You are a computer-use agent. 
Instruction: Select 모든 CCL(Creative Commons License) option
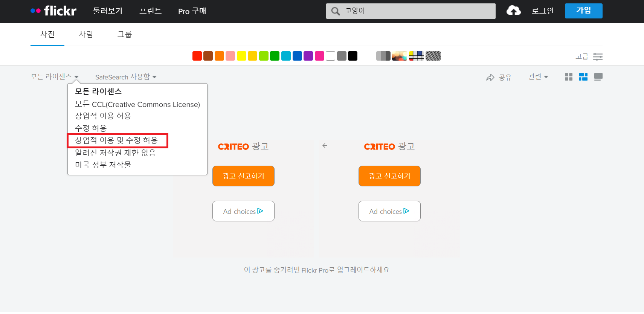pos(137,104)
